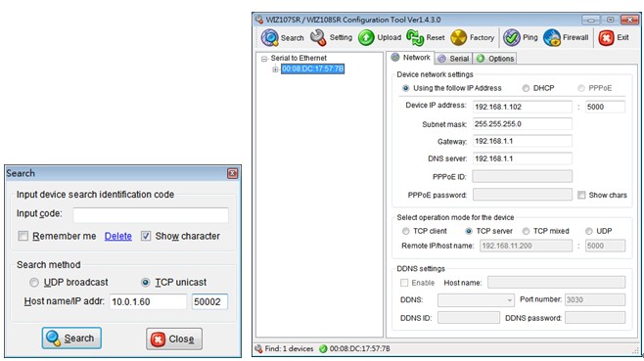Click the Gateway field
This screenshot has width=644, height=361.
522,141
